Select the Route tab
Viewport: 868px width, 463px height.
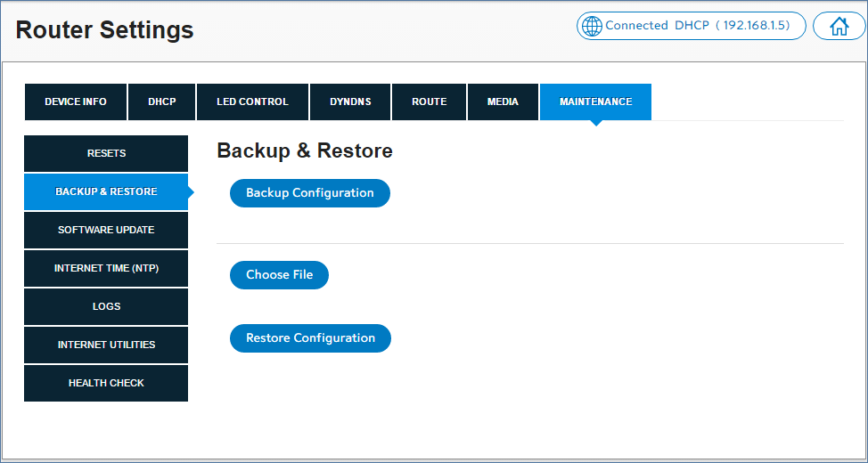point(429,102)
